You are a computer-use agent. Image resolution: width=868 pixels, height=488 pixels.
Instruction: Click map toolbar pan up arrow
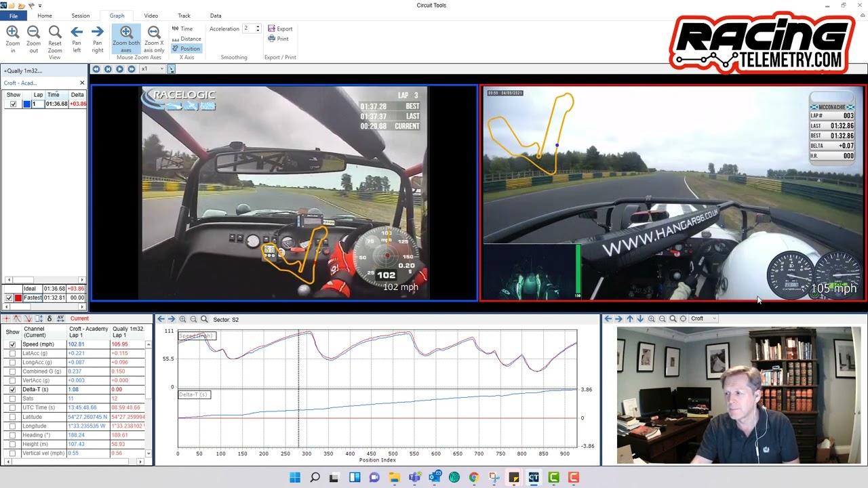[630, 319]
